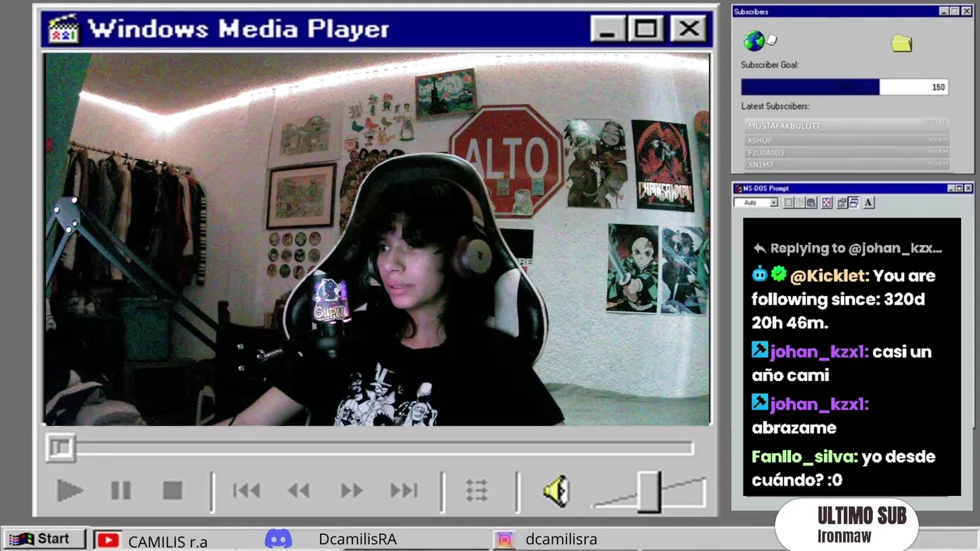This screenshot has width=980, height=551.
Task: Click the @Kicklet username in chat
Action: click(x=830, y=275)
